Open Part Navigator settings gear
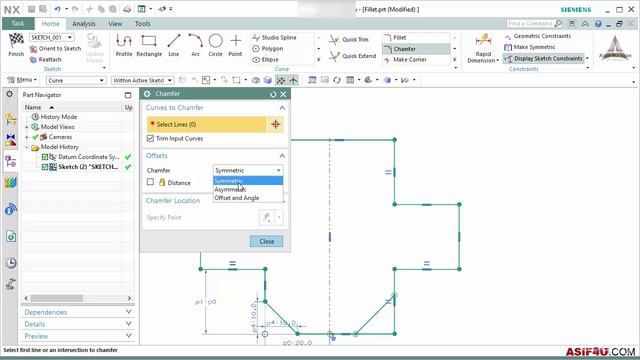 pos(9,94)
